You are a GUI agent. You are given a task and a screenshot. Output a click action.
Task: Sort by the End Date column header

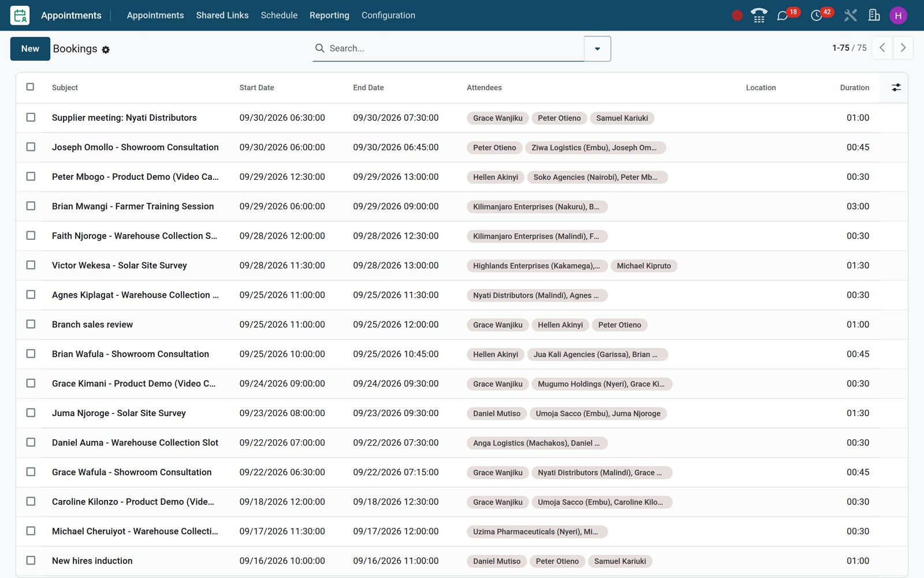[x=368, y=88]
